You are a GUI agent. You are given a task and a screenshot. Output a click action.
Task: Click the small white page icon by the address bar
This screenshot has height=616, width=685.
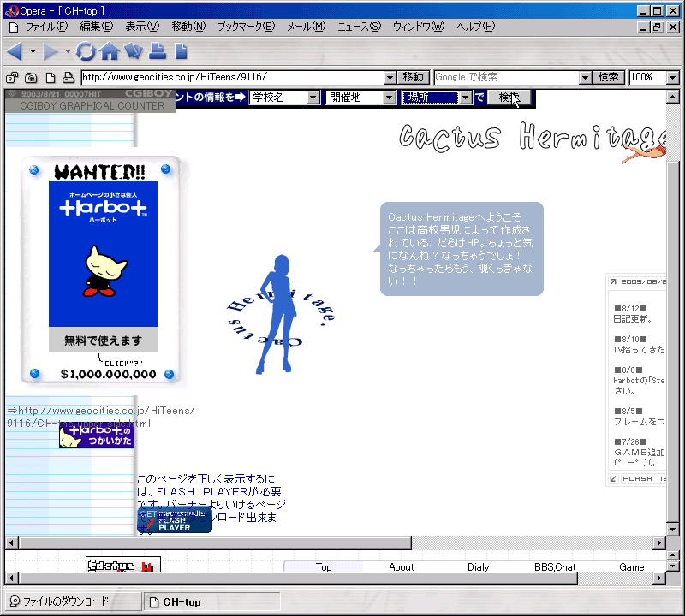click(x=51, y=78)
